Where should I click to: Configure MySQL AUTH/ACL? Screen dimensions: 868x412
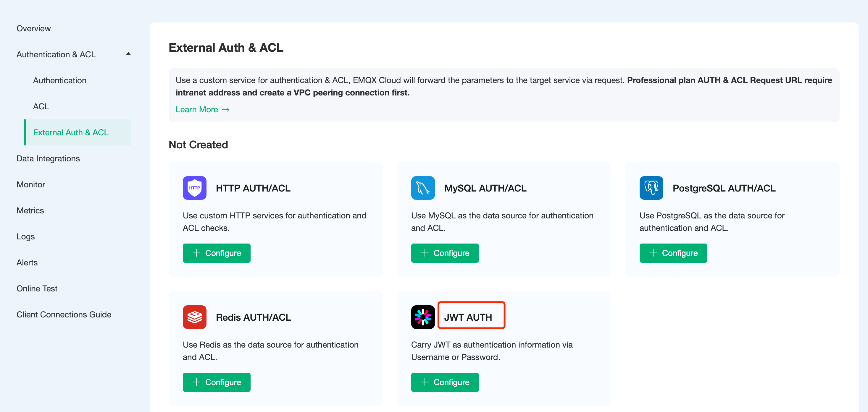445,253
